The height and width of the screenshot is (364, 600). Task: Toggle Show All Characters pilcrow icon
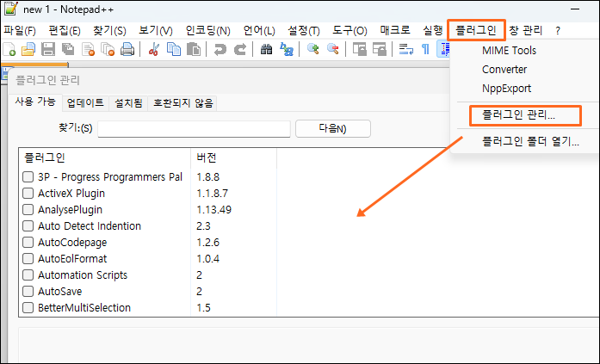425,49
